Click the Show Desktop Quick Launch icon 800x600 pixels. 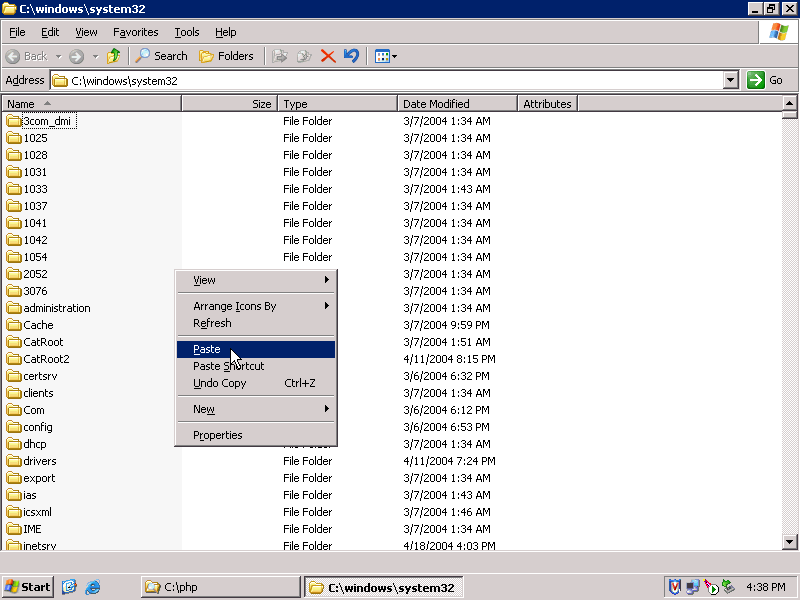point(70,587)
